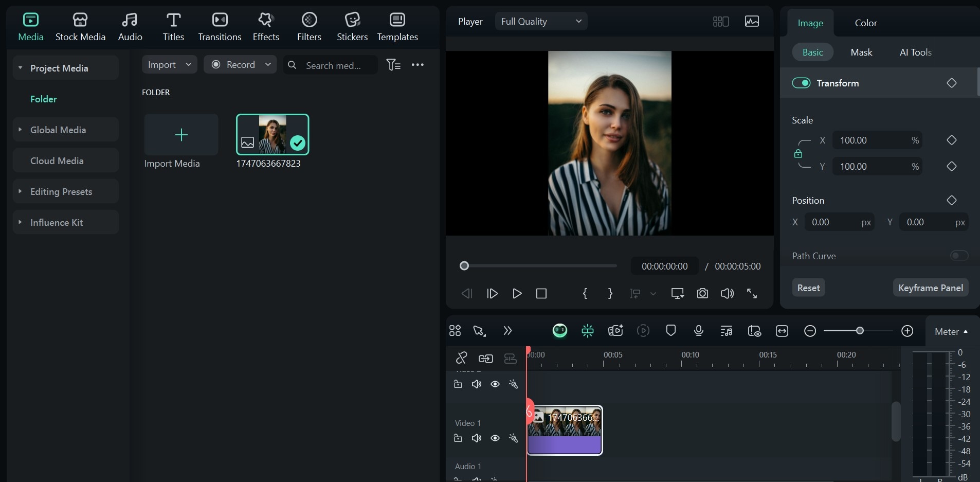The height and width of the screenshot is (482, 980).
Task: Switch to the Color properties tab
Action: pos(866,23)
